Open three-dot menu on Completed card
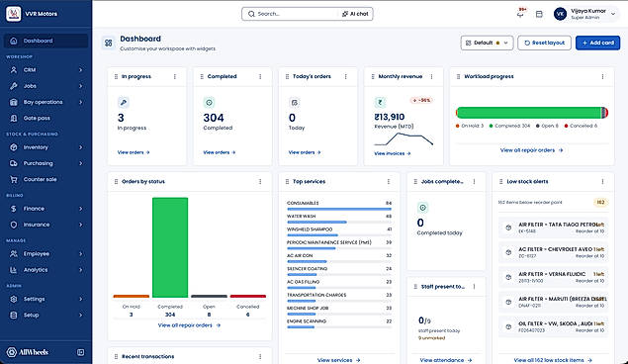The height and width of the screenshot is (364, 628). click(x=260, y=76)
